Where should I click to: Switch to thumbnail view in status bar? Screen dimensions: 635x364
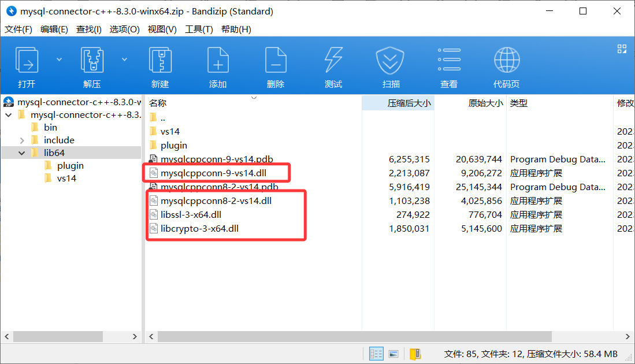click(x=393, y=354)
